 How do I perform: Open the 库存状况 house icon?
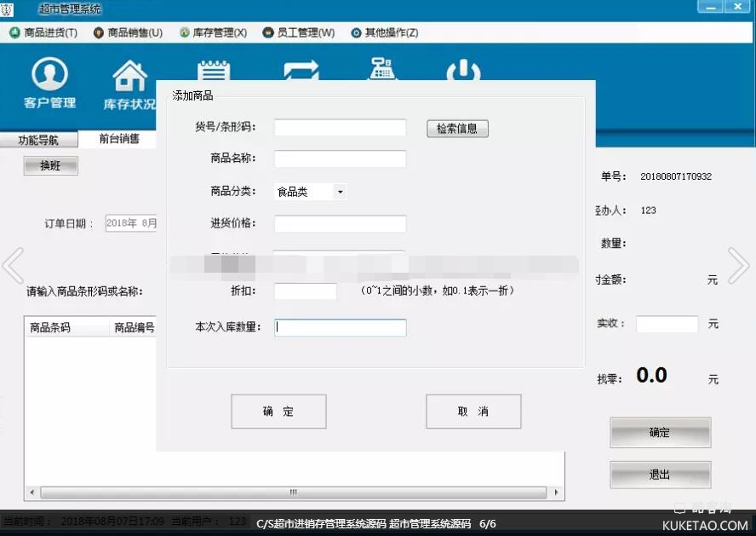[129, 84]
